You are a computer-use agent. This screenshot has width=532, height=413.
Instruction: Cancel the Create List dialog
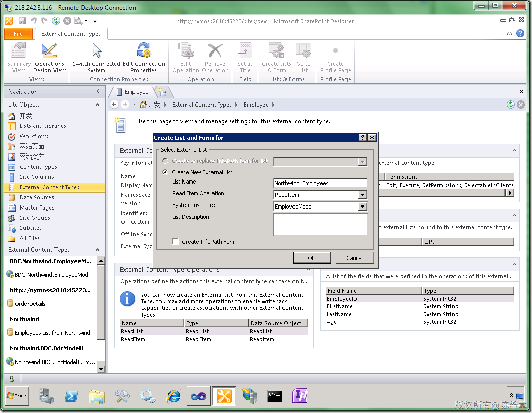pyautogui.click(x=354, y=258)
